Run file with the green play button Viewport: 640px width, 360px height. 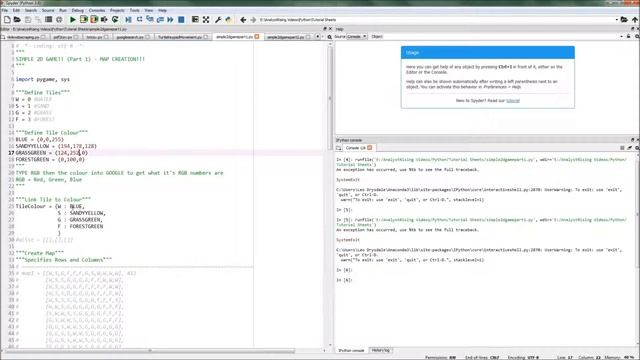73,20
